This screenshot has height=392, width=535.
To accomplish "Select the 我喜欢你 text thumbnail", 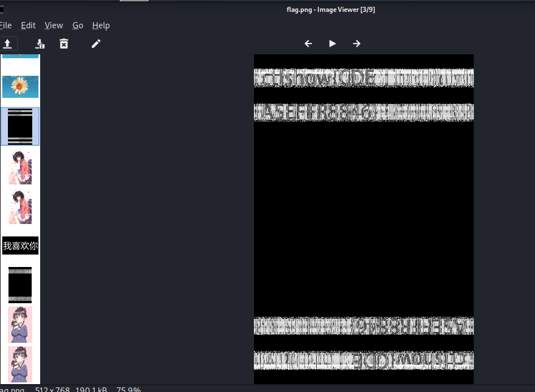I will click(x=20, y=245).
